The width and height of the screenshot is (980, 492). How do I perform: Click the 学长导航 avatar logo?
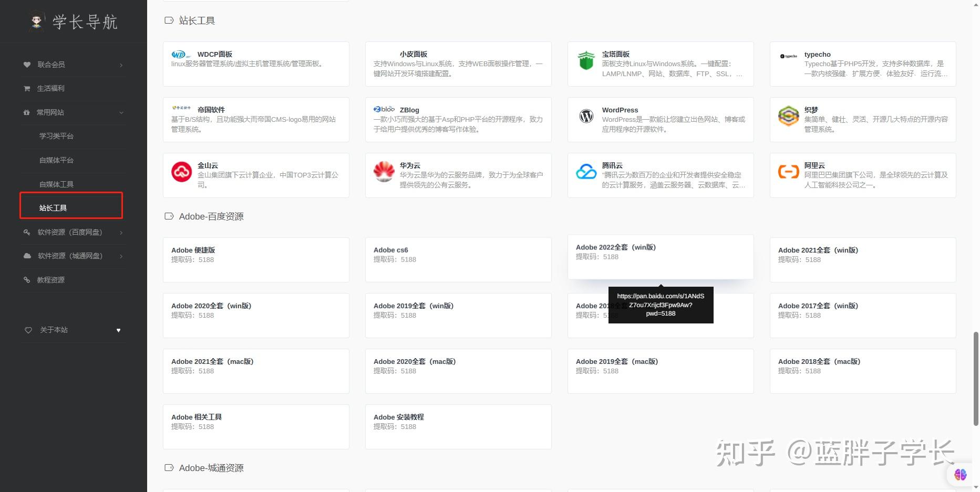[36, 21]
